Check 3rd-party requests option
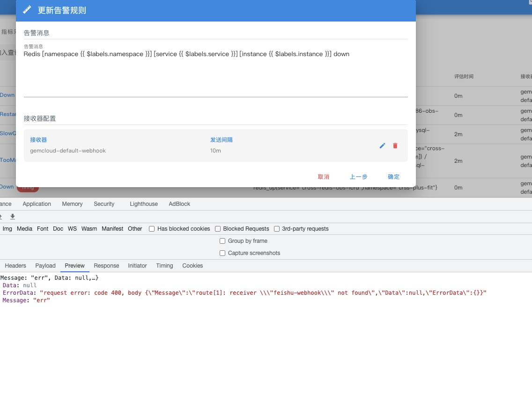Viewport: 532px width, 393px height. point(277,229)
